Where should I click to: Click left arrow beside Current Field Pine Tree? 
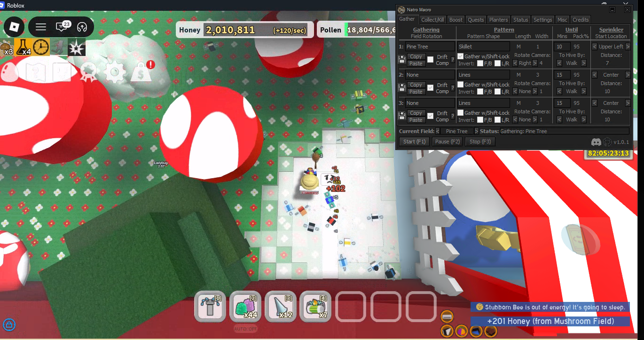coord(437,131)
